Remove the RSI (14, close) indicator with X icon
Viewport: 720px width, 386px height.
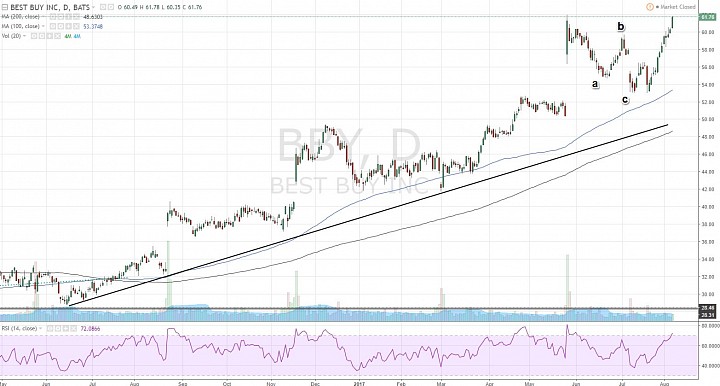(73, 328)
